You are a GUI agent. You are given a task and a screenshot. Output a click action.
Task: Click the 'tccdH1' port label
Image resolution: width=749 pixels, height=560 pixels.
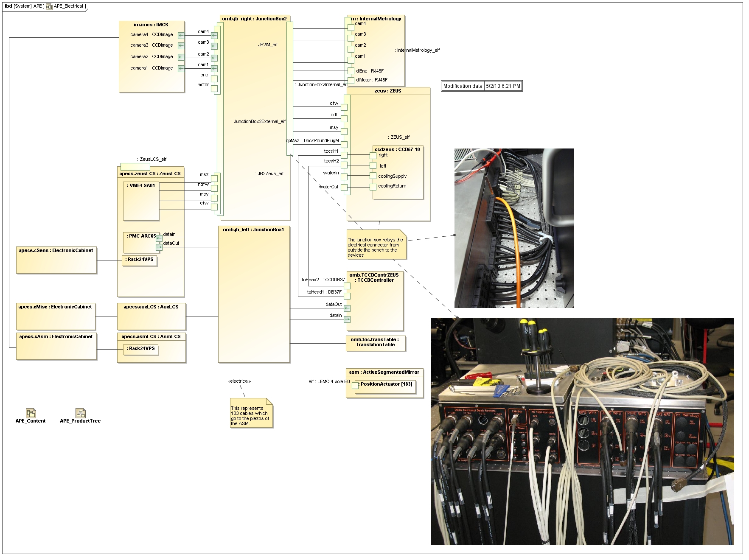point(331,151)
